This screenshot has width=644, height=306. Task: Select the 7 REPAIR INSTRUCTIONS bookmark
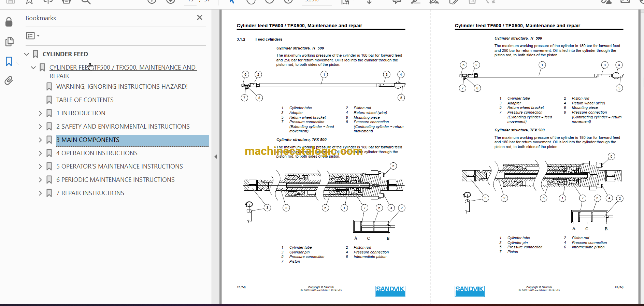coord(90,193)
